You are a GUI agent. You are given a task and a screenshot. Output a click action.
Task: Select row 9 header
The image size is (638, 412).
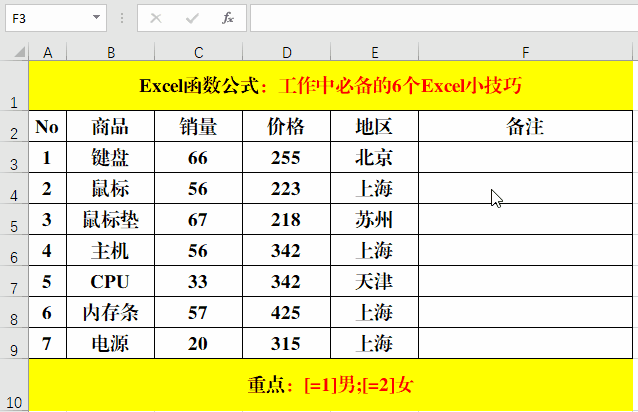coord(14,343)
